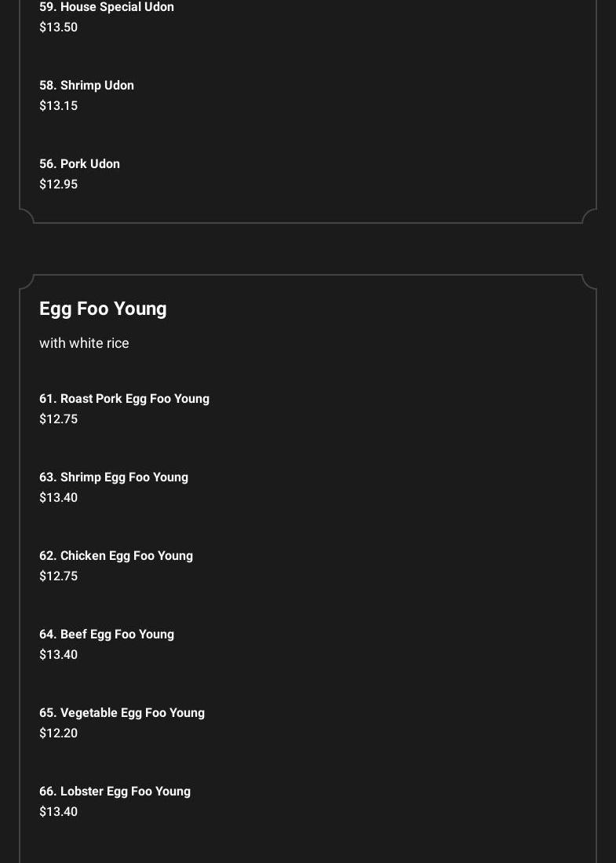The height and width of the screenshot is (863, 616).
Task: Click the "with white rice" description text
Action: [84, 343]
